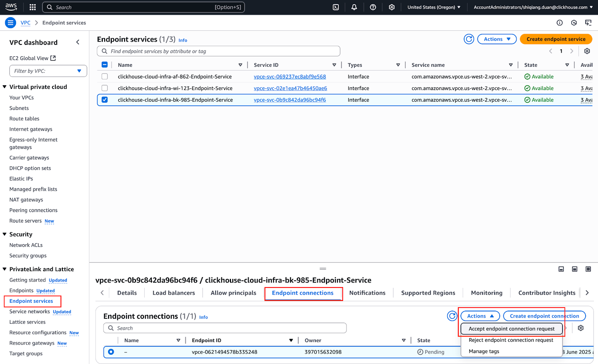The image size is (598, 364).
Task: Refresh the Endpoint services list
Action: click(x=469, y=39)
